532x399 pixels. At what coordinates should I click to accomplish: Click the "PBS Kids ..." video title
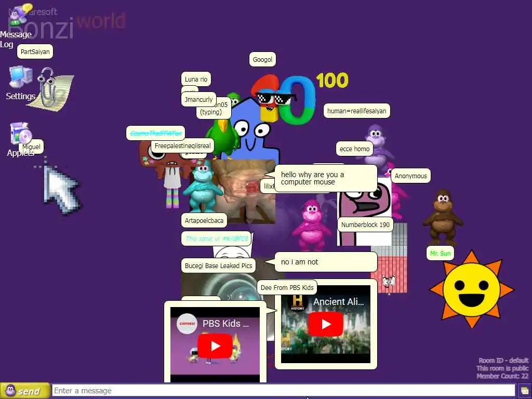click(x=225, y=323)
